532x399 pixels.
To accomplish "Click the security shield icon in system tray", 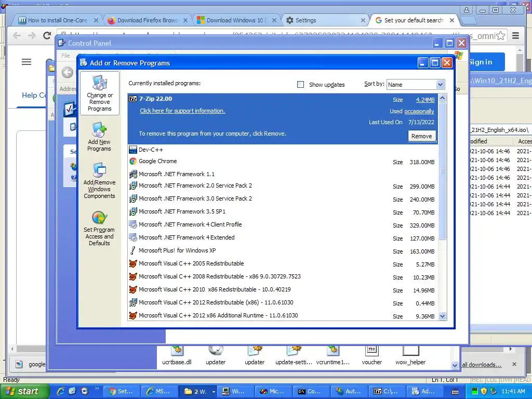I will [x=484, y=391].
